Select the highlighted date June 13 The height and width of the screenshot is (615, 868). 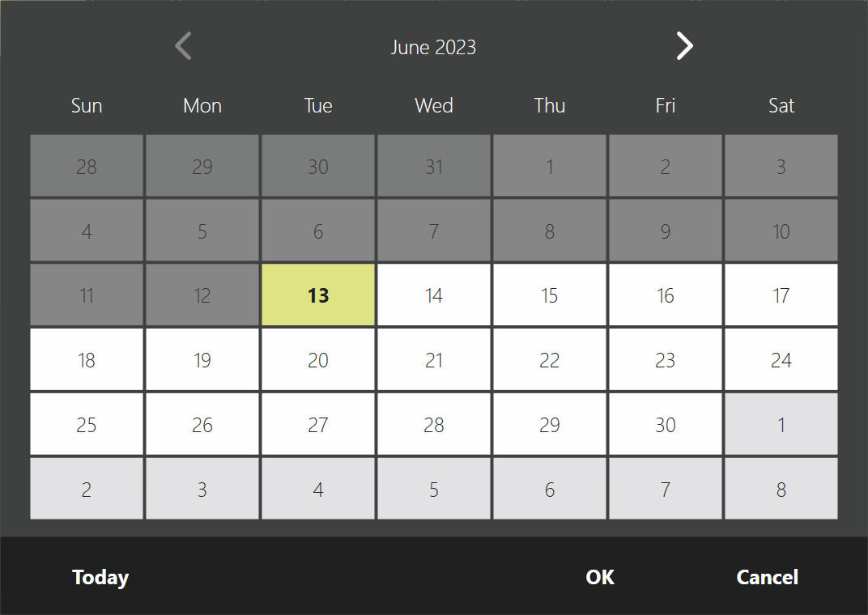coord(317,295)
